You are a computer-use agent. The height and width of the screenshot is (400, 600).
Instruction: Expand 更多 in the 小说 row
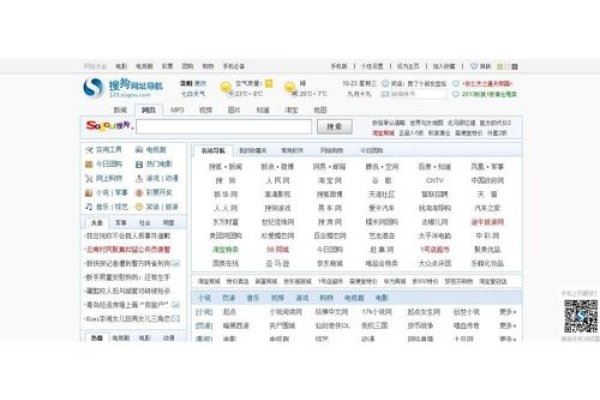point(508,312)
